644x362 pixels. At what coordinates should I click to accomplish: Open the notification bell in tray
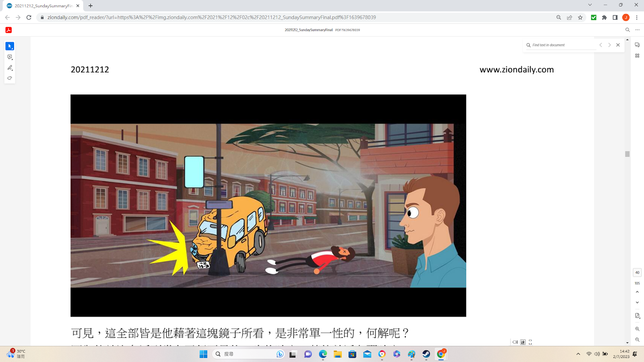pos(635,354)
